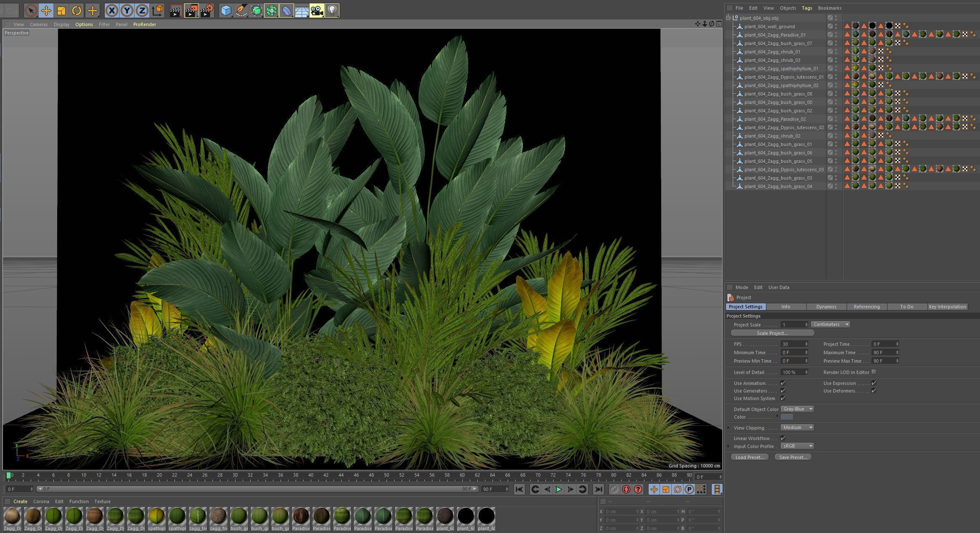Render to Picture Viewer icon

tap(191, 11)
